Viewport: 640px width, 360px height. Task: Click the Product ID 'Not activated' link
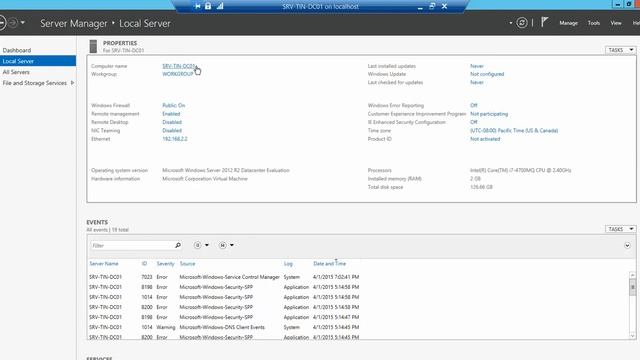tap(485, 139)
